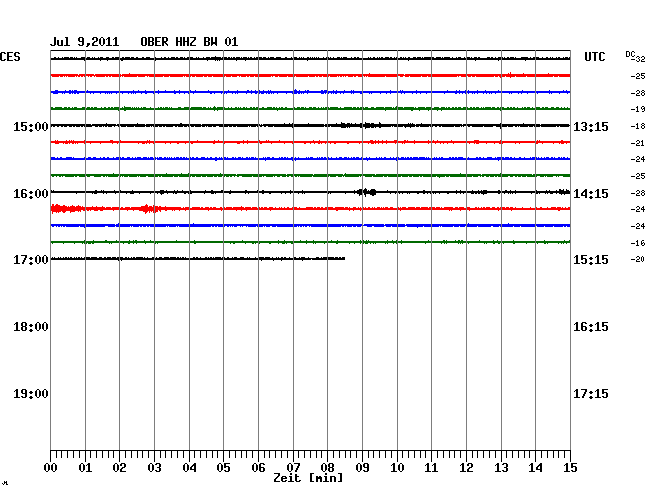Click minute label 07 on the axis

[293, 468]
